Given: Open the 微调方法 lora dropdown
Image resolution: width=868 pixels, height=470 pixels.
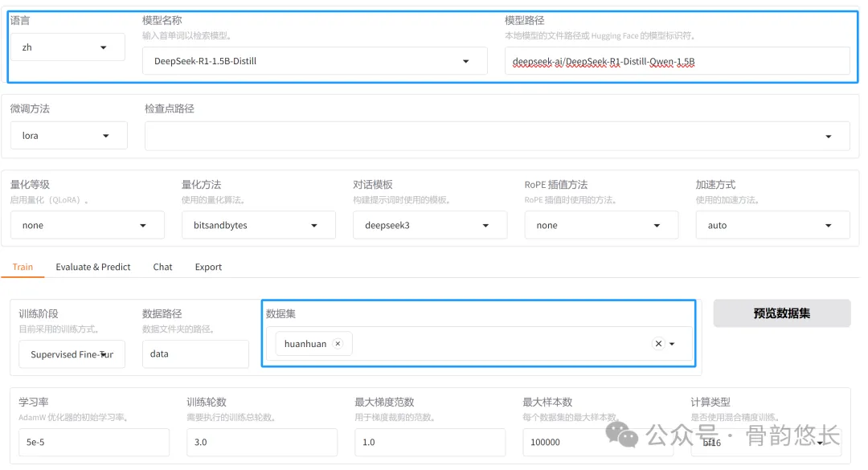Looking at the screenshot, I should pos(68,136).
